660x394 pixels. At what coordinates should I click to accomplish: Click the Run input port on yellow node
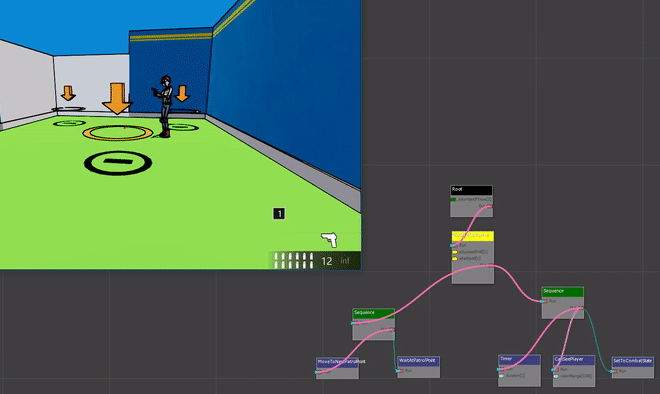454,245
